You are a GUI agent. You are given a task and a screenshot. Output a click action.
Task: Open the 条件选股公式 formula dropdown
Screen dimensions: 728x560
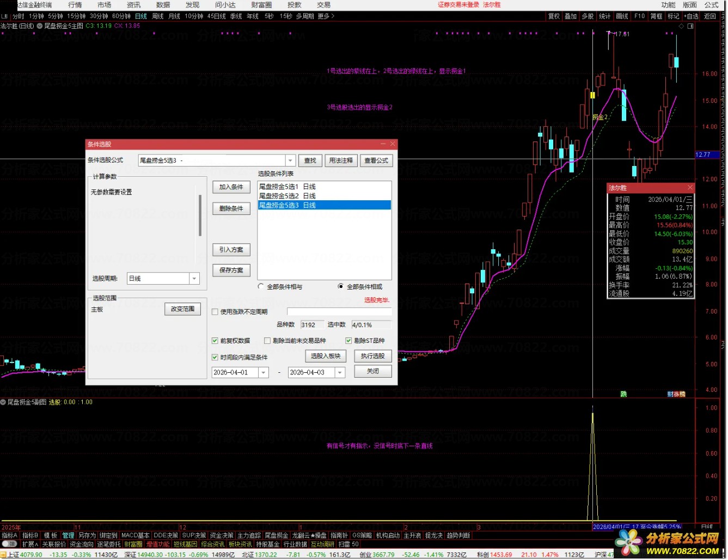click(290, 161)
